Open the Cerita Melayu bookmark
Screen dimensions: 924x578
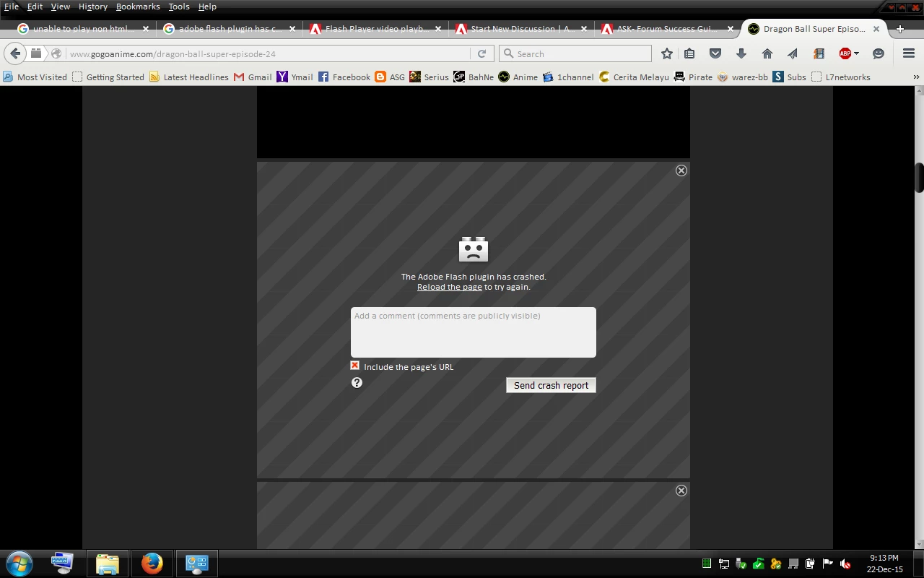pyautogui.click(x=635, y=77)
